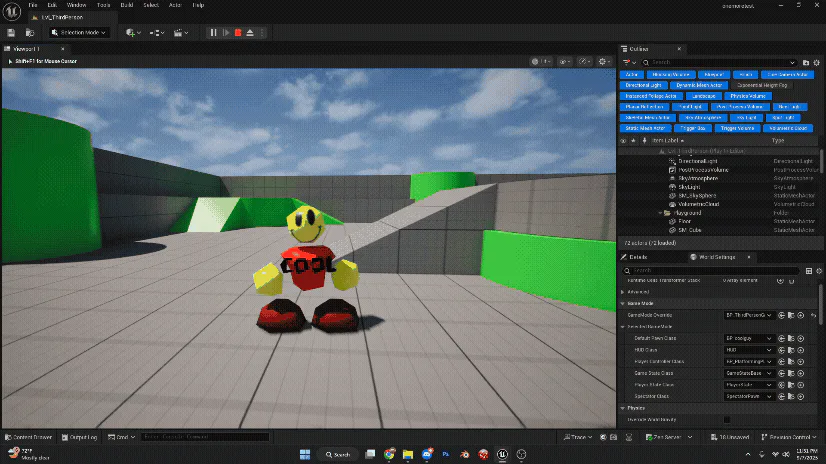This screenshot has height=464, width=826.
Task: Collapse the Selected GameMode section
Action: [623, 327]
